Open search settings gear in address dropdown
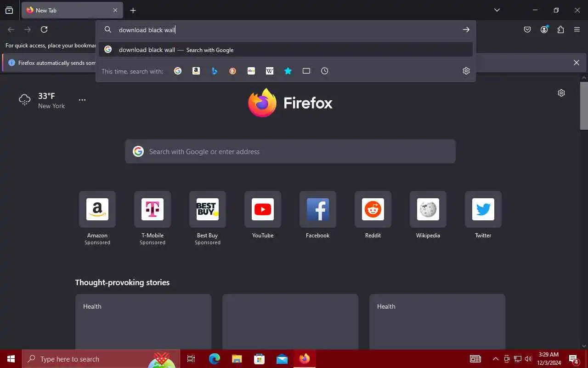The image size is (588, 368). 466,71
